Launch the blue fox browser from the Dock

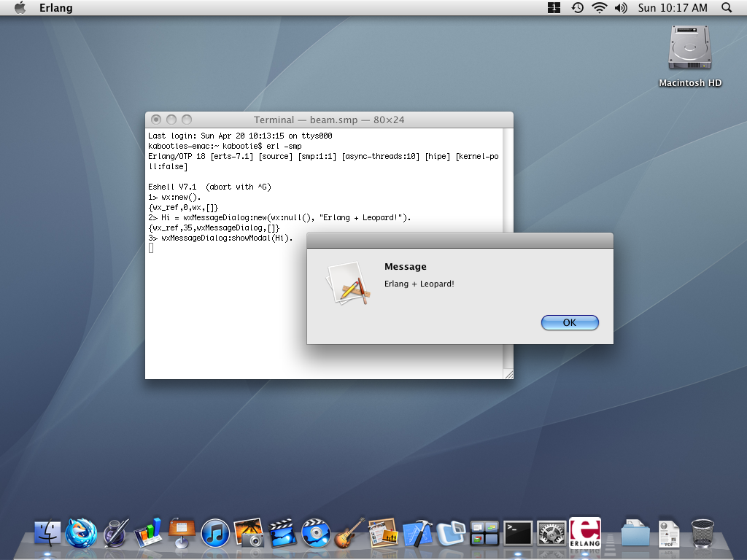pyautogui.click(x=80, y=532)
